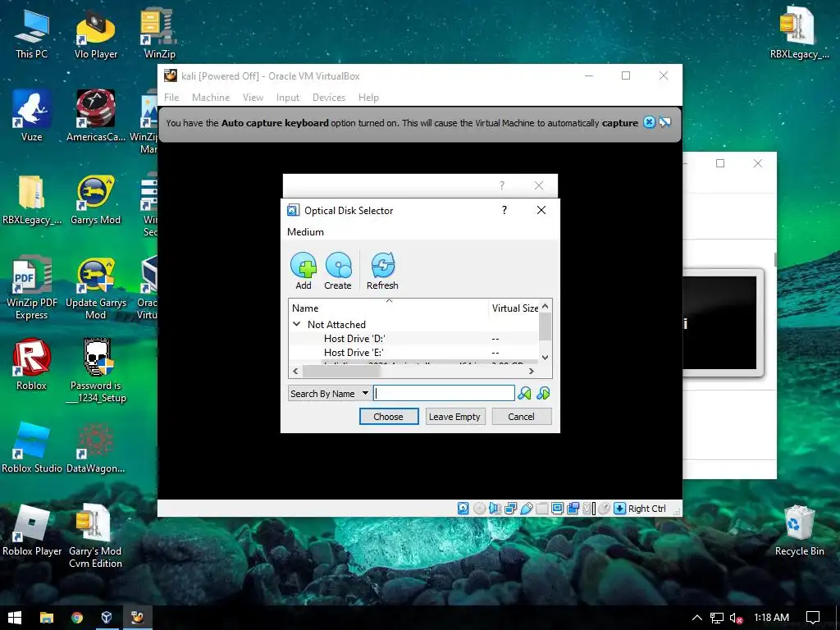The width and height of the screenshot is (840, 630).
Task: Select Host Drive 'D:' row
Action: pyautogui.click(x=413, y=339)
